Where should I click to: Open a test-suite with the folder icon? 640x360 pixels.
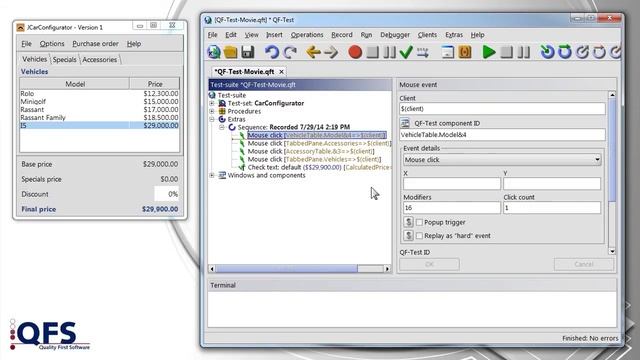click(x=231, y=52)
